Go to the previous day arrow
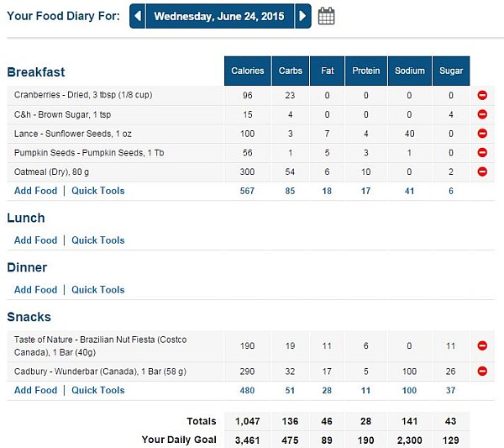Image resolution: width=504 pixels, height=448 pixels. coord(138,16)
